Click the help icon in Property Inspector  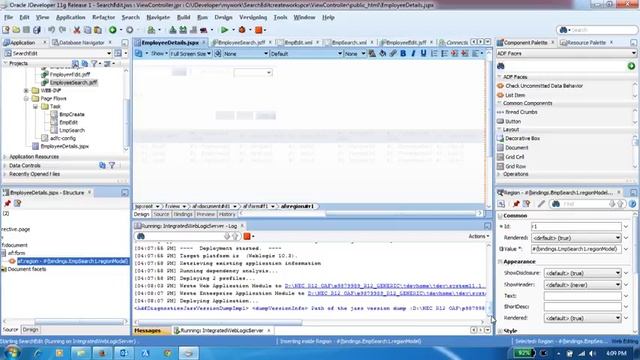(x=632, y=204)
